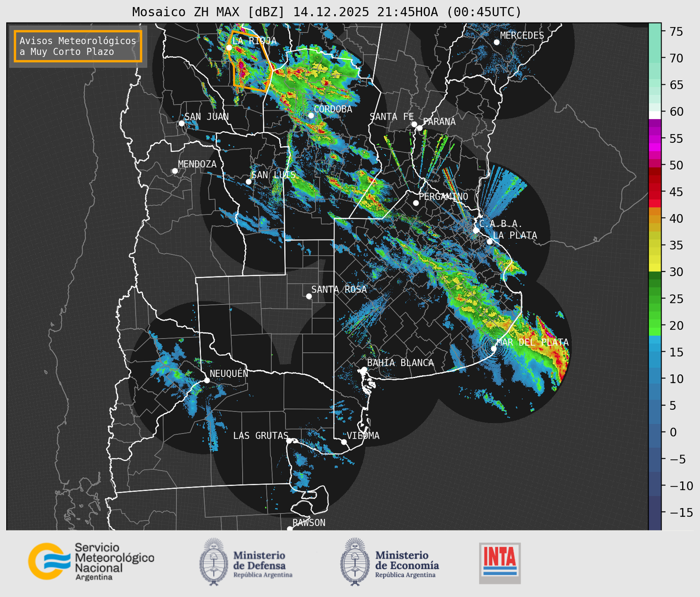Click the San Juan city marker dot

181,123
